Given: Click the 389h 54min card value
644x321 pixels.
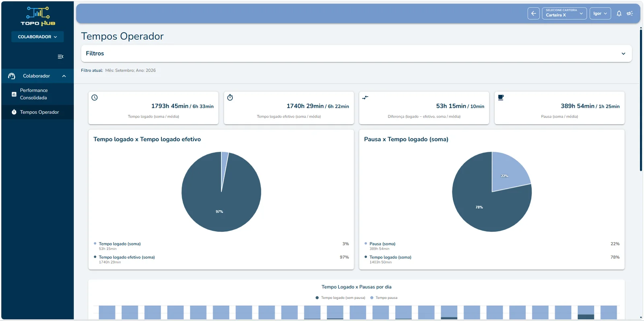Looking at the screenshot, I should coord(578,106).
